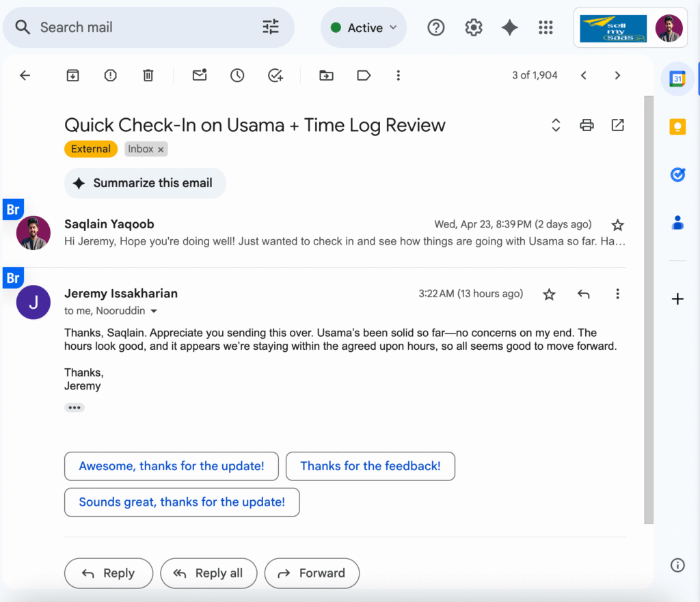The width and height of the screenshot is (700, 602).
Task: Add email to Tasks
Action: [275, 76]
